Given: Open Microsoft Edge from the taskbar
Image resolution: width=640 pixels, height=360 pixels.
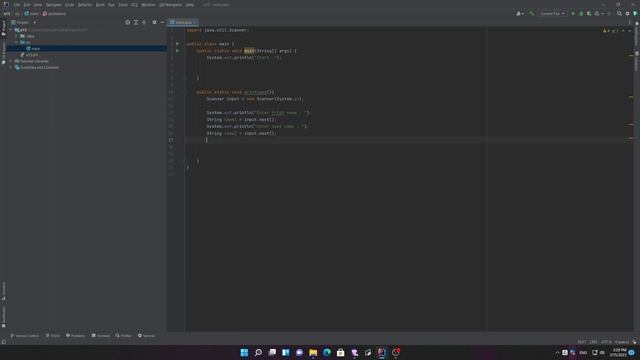Looking at the screenshot, I should pyautogui.click(x=327, y=353).
